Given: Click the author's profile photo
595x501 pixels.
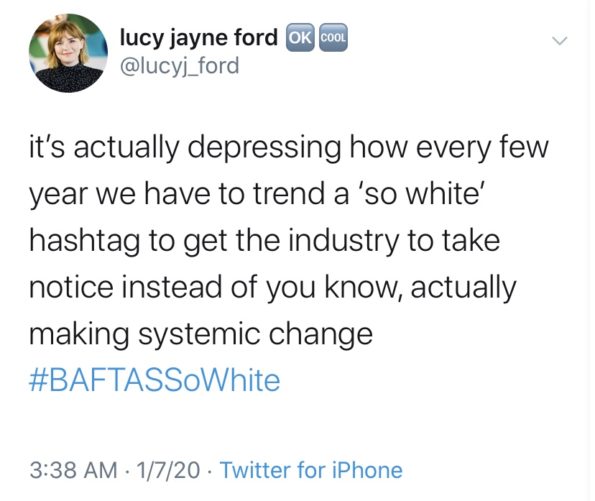Looking at the screenshot, I should pyautogui.click(x=68, y=53).
